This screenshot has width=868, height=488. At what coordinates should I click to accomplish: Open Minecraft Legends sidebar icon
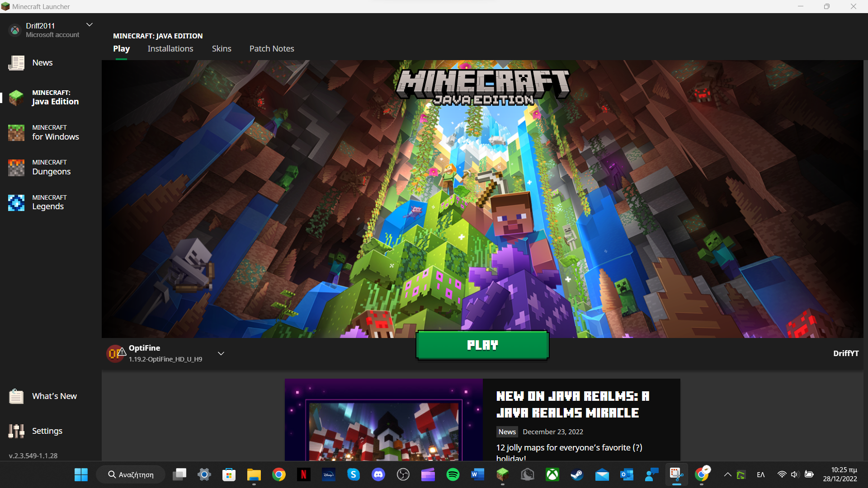(16, 202)
